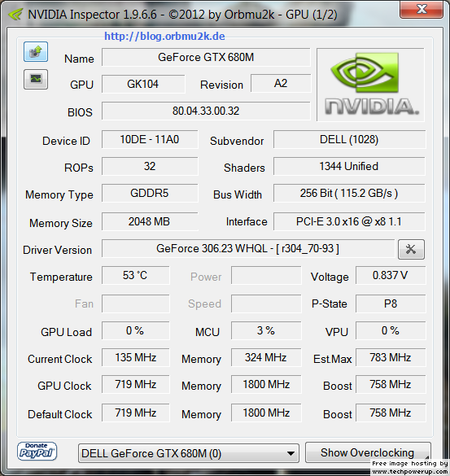Click the NVIDIA Inspector title bar icon
The width and height of the screenshot is (450, 476).
[15, 14]
